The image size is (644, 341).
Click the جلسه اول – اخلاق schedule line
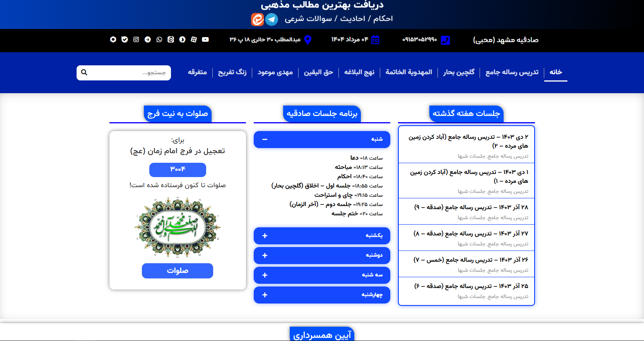click(x=327, y=186)
